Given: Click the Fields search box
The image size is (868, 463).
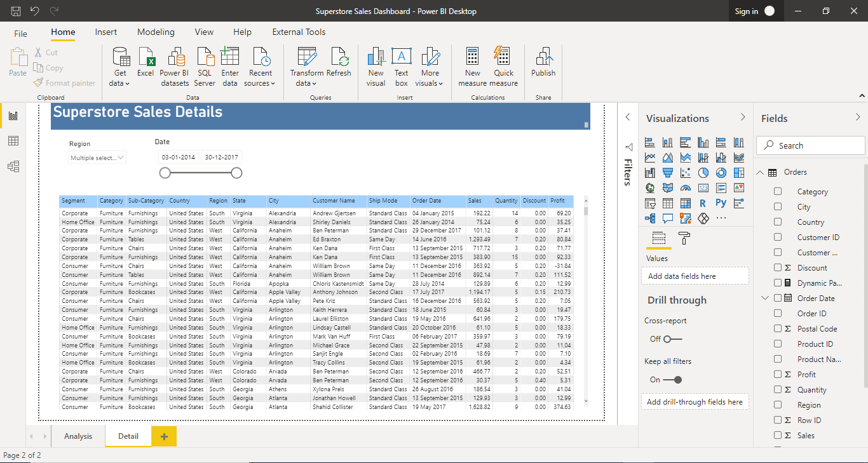Looking at the screenshot, I should coord(811,145).
